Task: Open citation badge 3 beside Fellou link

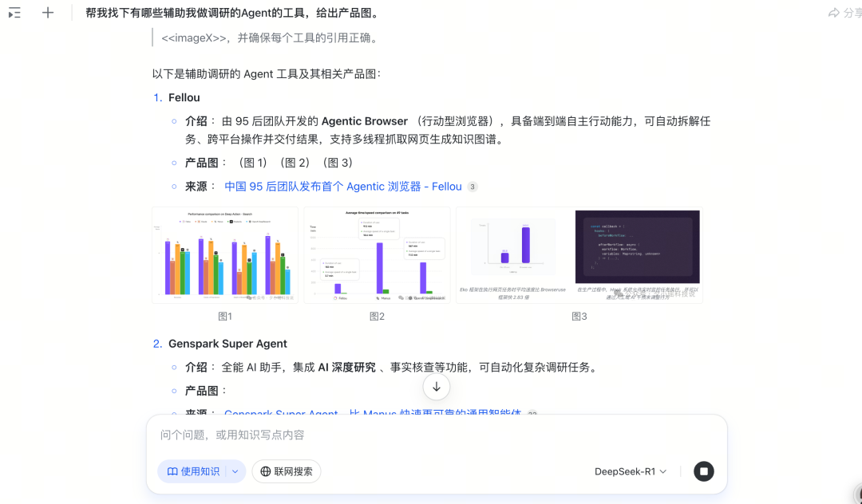Action: coord(473,187)
